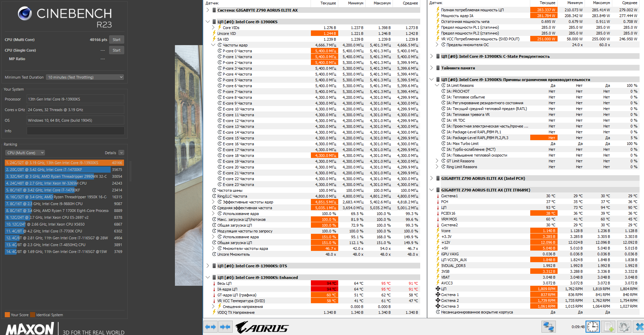Reset the sensor timer with the clock icon
Viewport: 644px width, 335px height.
[593, 327]
